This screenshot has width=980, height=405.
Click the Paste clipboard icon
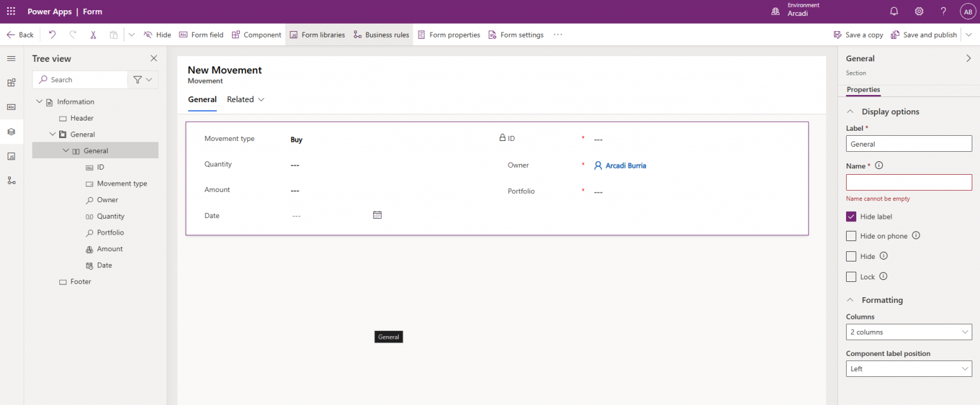pos(114,34)
